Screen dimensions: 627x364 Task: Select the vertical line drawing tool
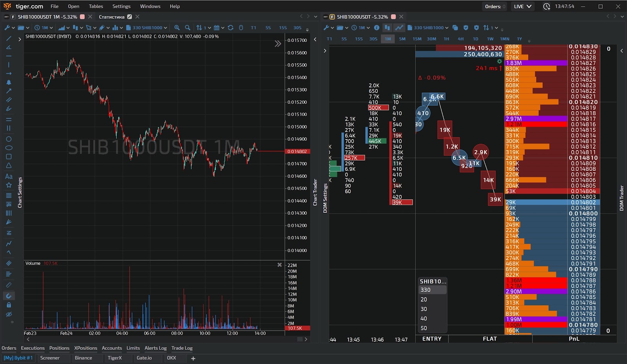(9, 65)
